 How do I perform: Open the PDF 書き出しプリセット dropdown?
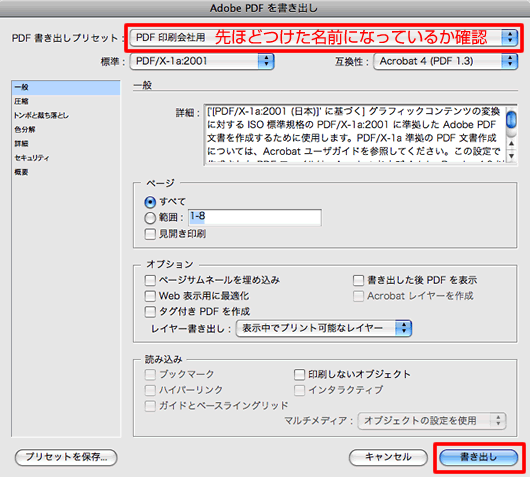click(323, 37)
